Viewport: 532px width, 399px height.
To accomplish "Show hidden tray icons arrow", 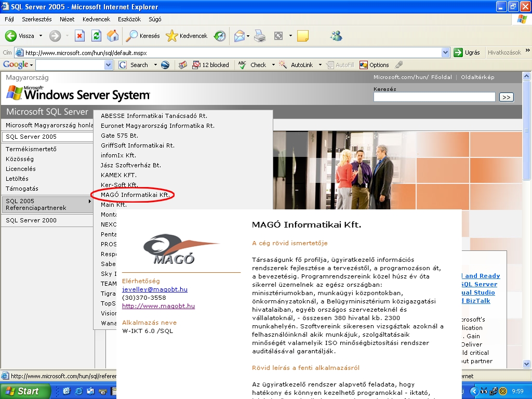I will pyautogui.click(x=474, y=391).
